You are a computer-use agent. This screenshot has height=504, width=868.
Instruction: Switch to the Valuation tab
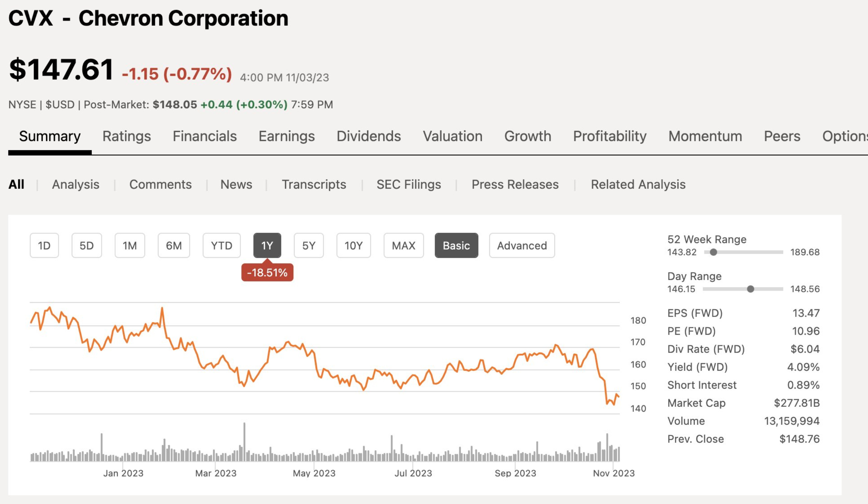453,136
